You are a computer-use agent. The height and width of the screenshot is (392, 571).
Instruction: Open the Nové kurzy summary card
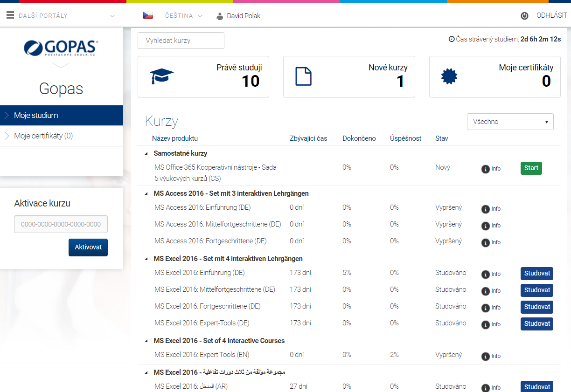[x=349, y=76]
